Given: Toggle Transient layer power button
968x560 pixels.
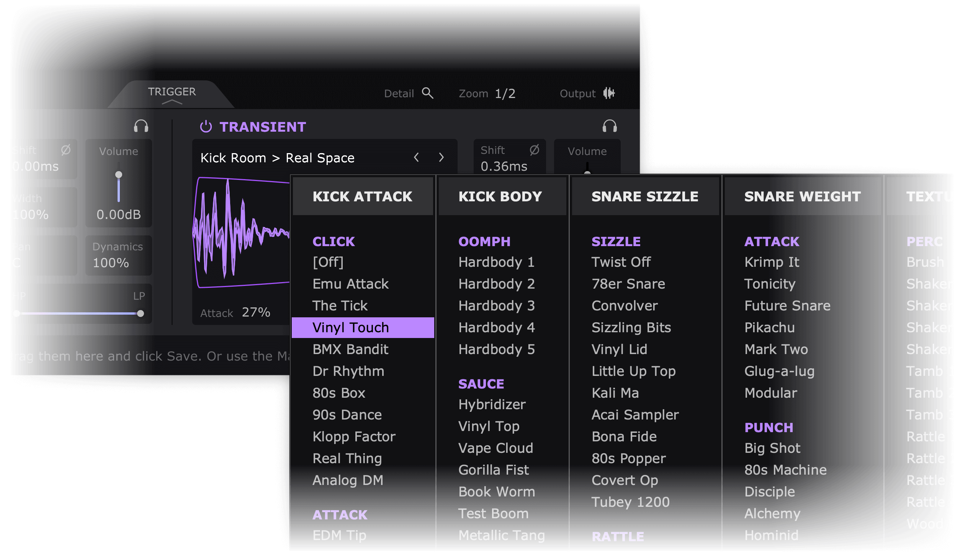Looking at the screenshot, I should click(206, 127).
